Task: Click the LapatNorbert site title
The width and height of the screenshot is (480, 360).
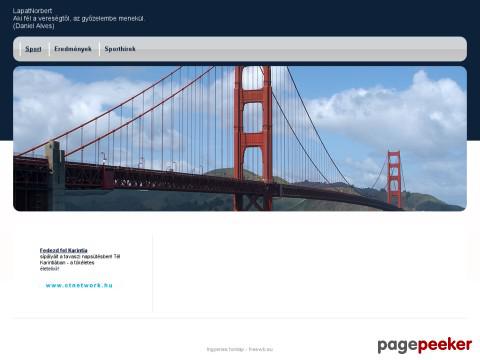Action: click(32, 11)
